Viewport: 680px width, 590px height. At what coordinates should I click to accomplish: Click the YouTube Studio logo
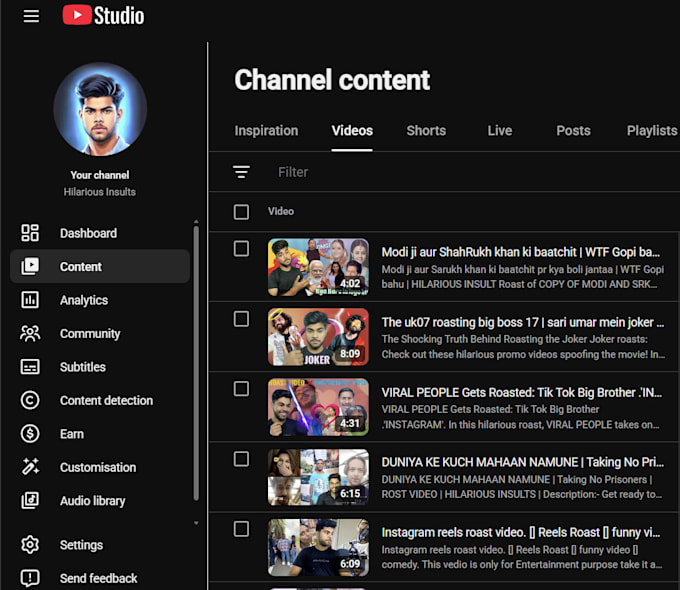click(103, 15)
